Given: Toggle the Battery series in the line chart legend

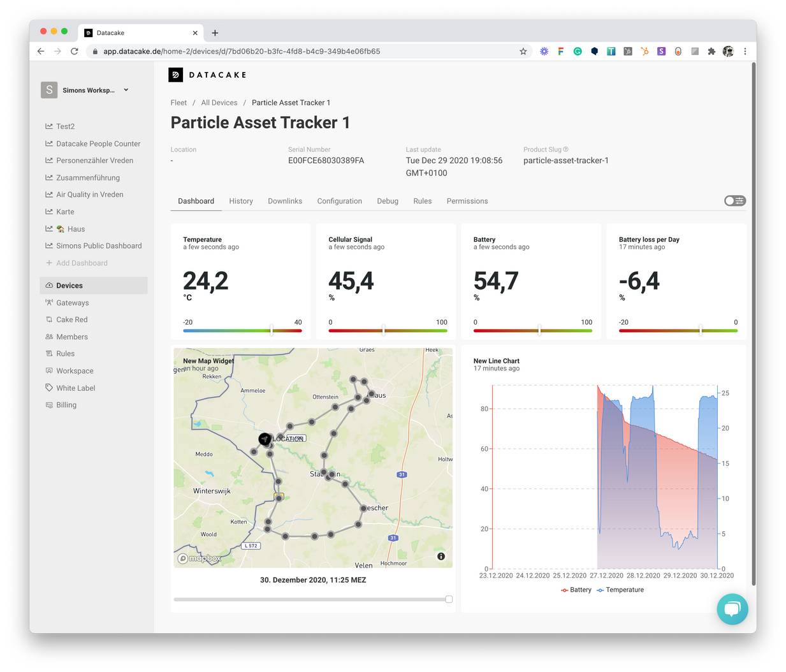Looking at the screenshot, I should (576, 590).
